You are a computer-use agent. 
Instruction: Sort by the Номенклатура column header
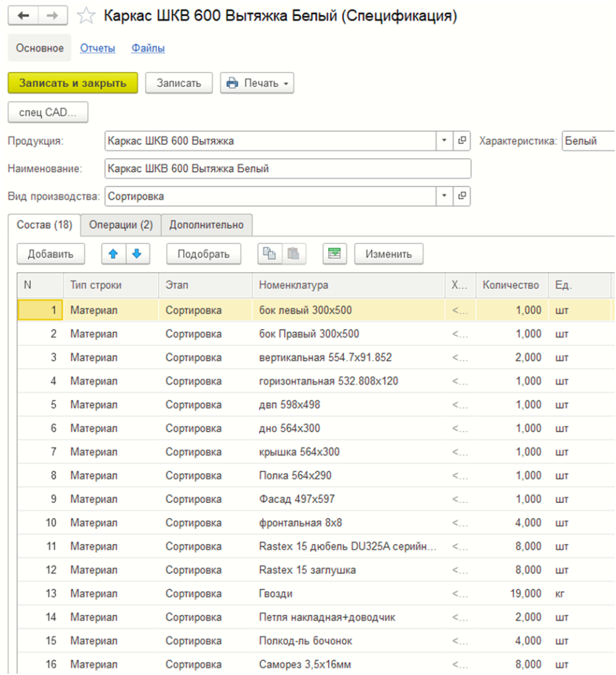(349, 285)
